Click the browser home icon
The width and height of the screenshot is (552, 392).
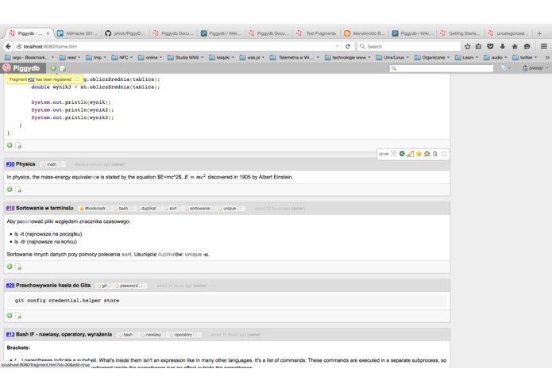[x=515, y=46]
